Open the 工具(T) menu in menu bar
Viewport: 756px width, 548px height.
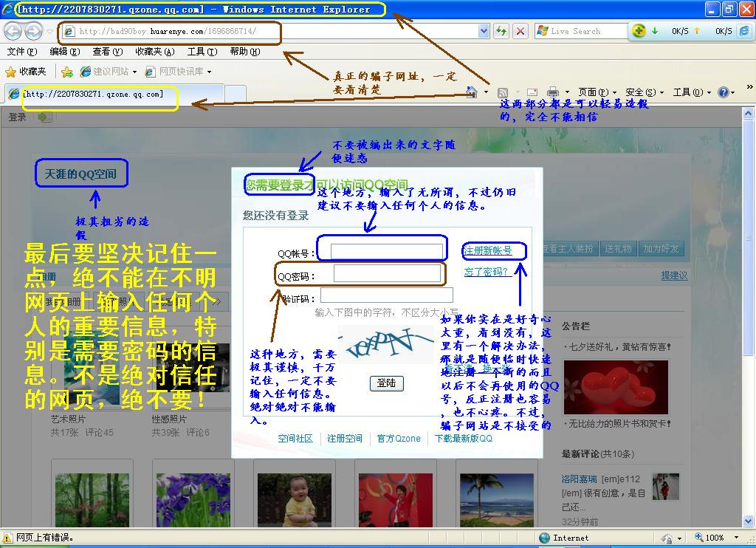pyautogui.click(x=202, y=51)
